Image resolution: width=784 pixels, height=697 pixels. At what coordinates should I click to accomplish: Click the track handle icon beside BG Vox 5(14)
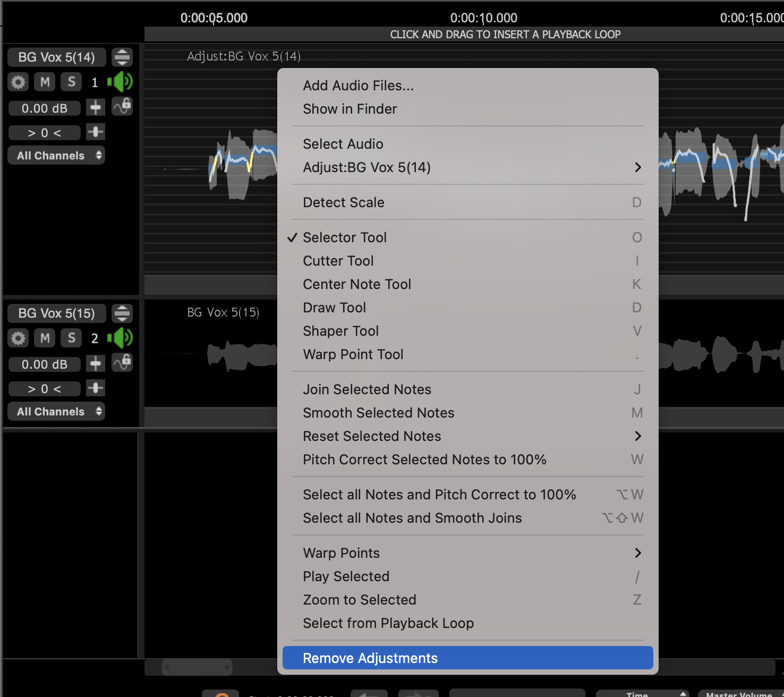point(122,57)
